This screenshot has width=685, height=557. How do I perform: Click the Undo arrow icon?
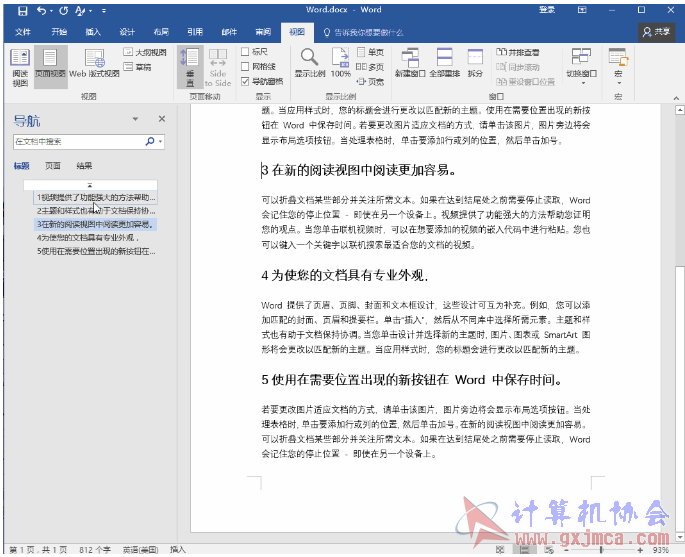pos(42,10)
